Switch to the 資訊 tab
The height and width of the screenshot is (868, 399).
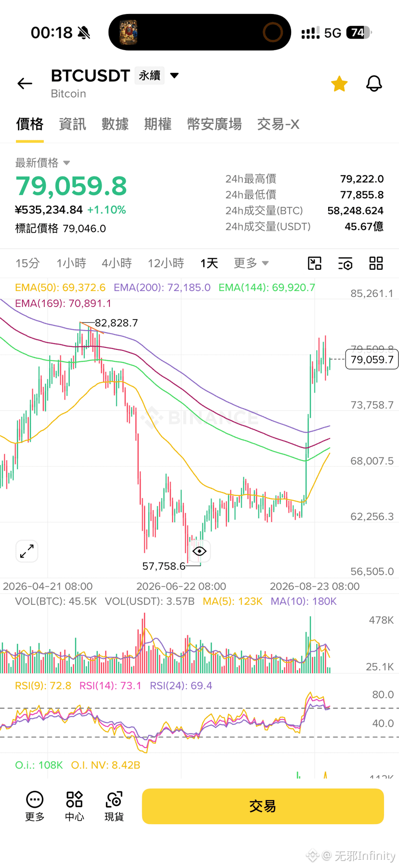[72, 124]
